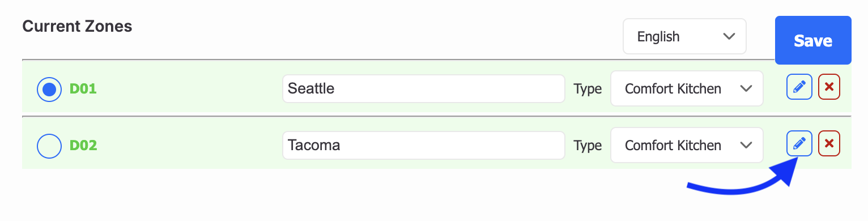Screen dimensions: 868x221
Task: Select the D02 radio button
Action: (x=49, y=146)
